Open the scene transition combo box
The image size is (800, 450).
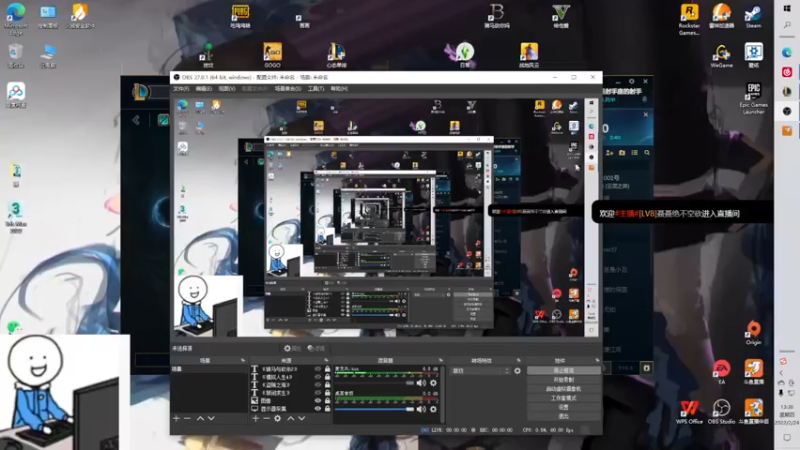pyautogui.click(x=481, y=371)
